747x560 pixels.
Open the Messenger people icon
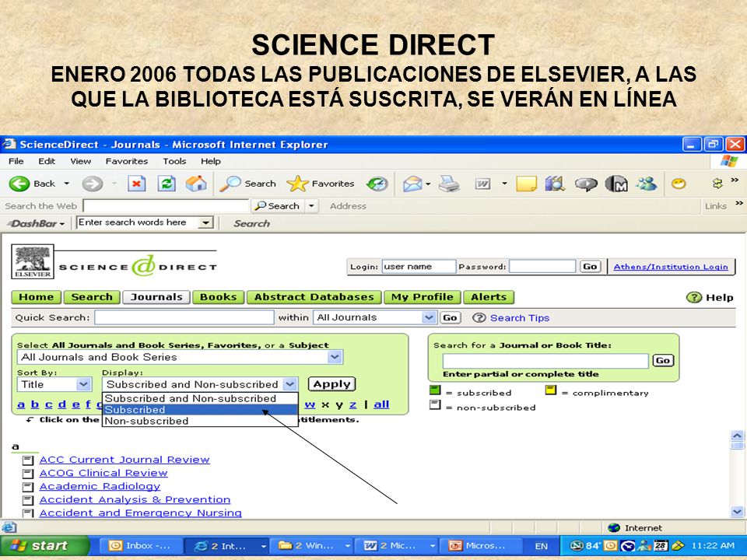click(x=647, y=184)
